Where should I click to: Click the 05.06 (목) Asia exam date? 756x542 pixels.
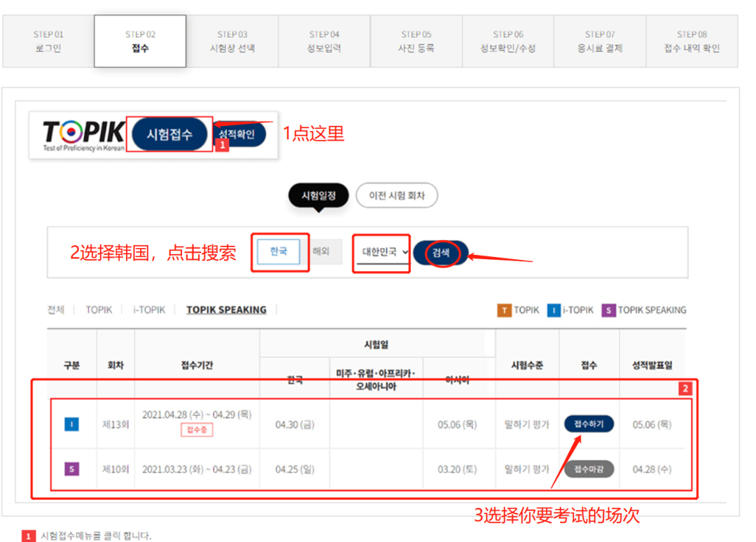[457, 425]
